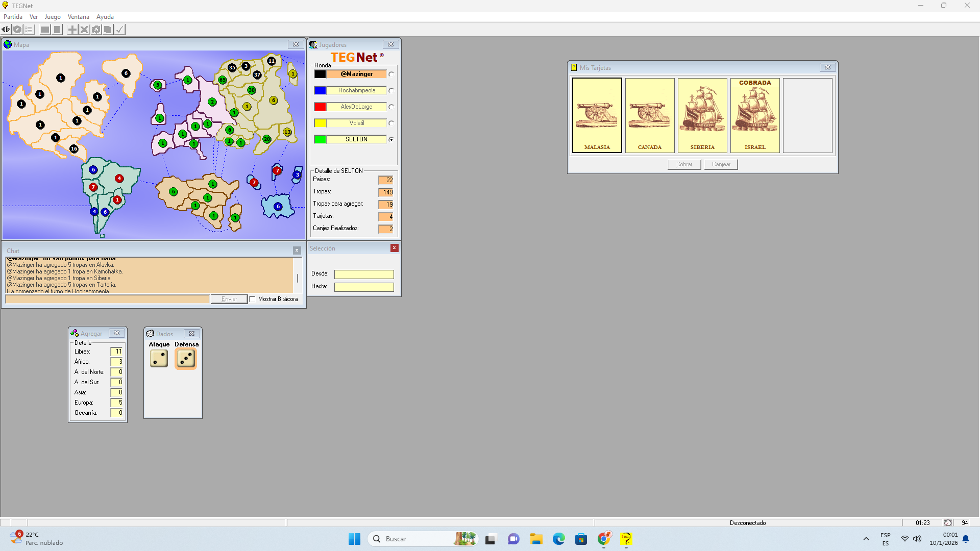Click the defense die in Dados
This screenshot has height=551, width=980.
(x=186, y=359)
